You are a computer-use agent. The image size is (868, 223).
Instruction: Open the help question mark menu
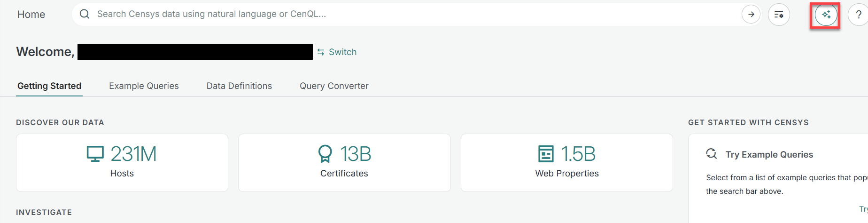(858, 14)
